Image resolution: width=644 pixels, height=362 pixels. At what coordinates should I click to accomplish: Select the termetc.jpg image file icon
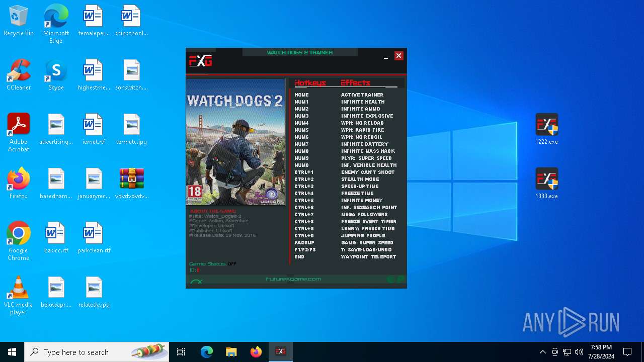pyautogui.click(x=132, y=129)
